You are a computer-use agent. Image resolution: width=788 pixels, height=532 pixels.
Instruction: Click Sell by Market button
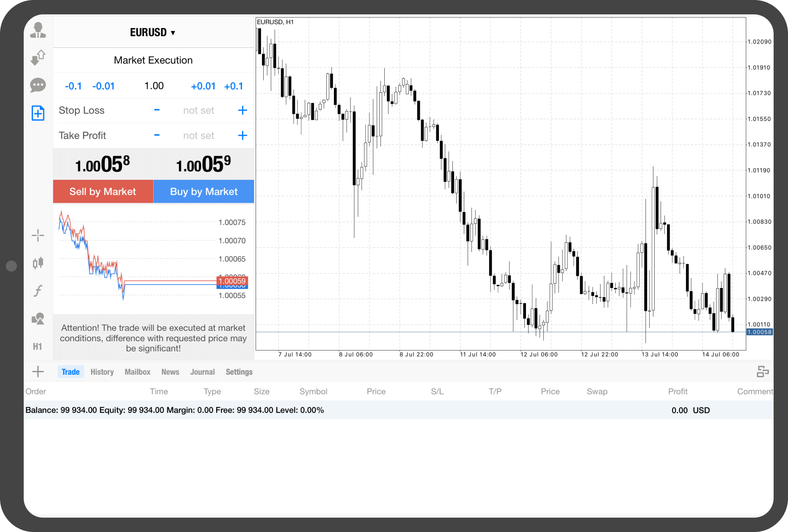pos(103,192)
